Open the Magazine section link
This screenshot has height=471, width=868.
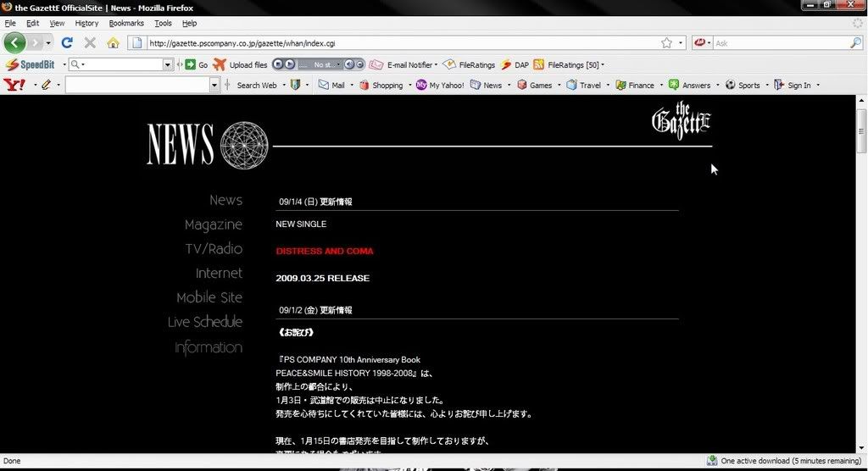[x=213, y=224]
